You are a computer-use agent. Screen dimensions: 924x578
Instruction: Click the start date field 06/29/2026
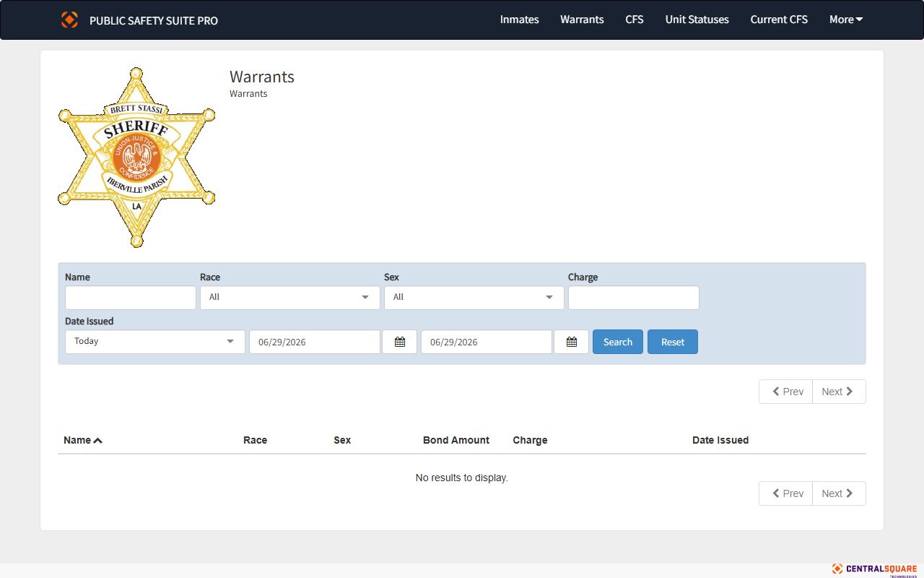[315, 342]
